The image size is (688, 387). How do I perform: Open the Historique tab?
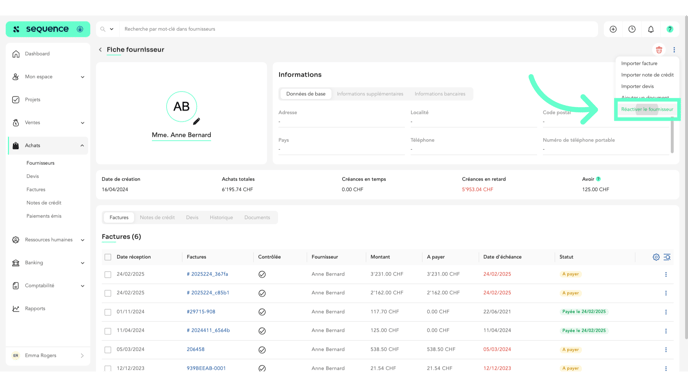click(x=221, y=218)
